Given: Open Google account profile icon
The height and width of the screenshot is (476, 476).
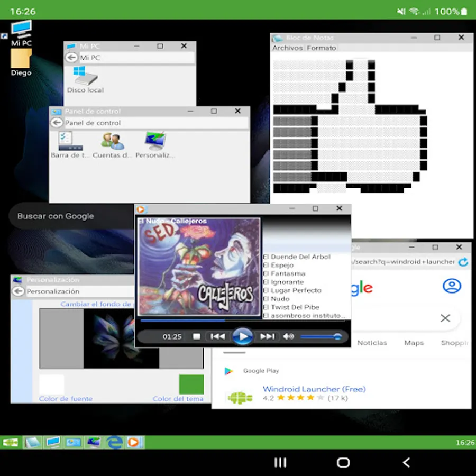Looking at the screenshot, I should [452, 286].
